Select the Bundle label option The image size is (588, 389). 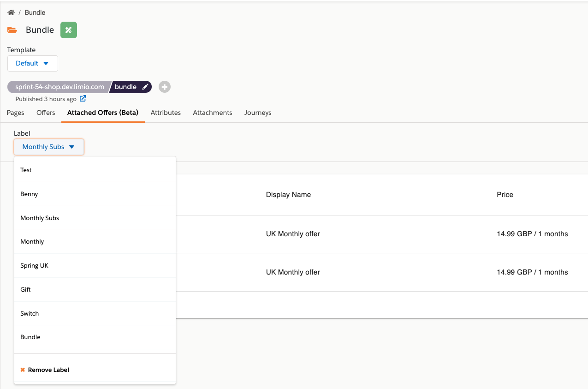[95, 337]
